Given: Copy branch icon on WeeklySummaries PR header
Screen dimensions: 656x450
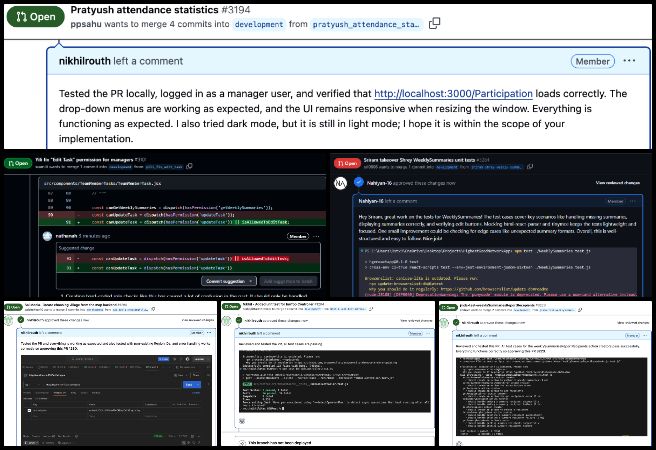Looking at the screenshot, I should [530, 166].
